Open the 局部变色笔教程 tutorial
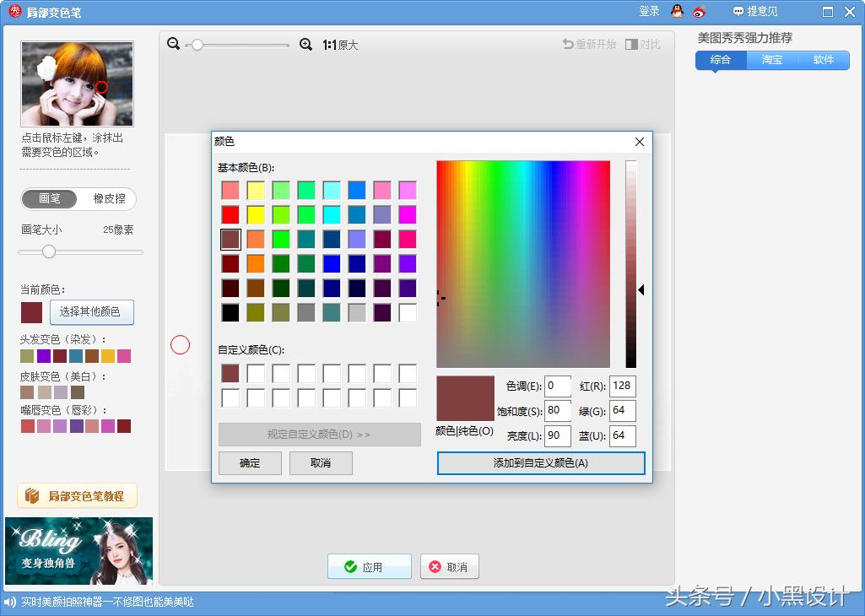The image size is (865, 616). [77, 496]
